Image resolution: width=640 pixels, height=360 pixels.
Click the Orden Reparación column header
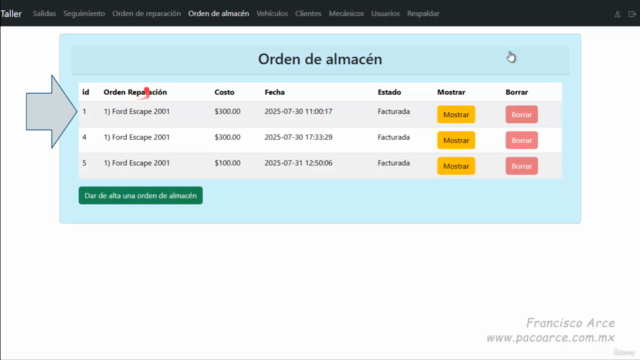(x=135, y=92)
